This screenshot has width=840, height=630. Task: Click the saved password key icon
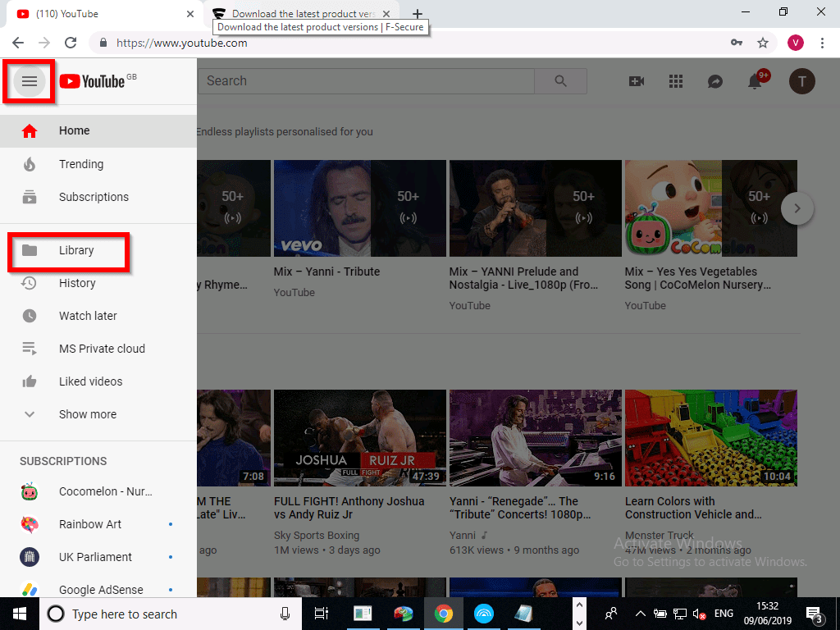point(737,43)
